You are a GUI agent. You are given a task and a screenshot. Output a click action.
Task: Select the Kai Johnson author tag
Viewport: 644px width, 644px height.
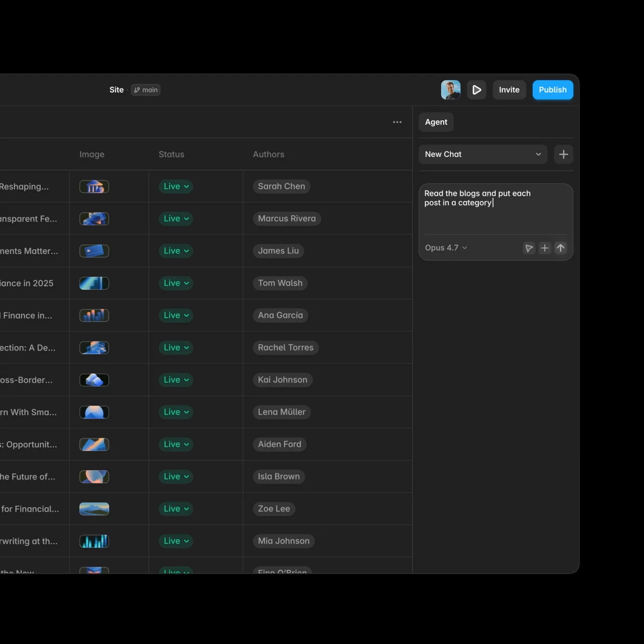pyautogui.click(x=283, y=380)
